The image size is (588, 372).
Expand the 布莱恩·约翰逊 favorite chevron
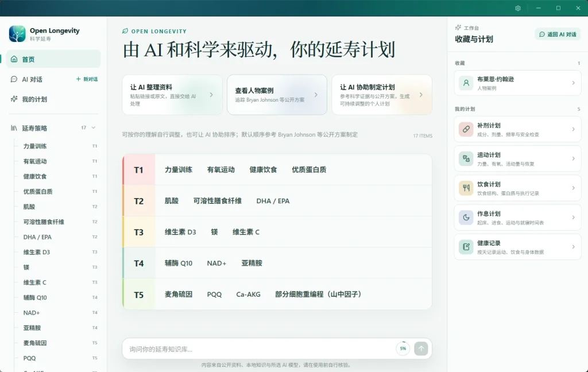(574, 83)
